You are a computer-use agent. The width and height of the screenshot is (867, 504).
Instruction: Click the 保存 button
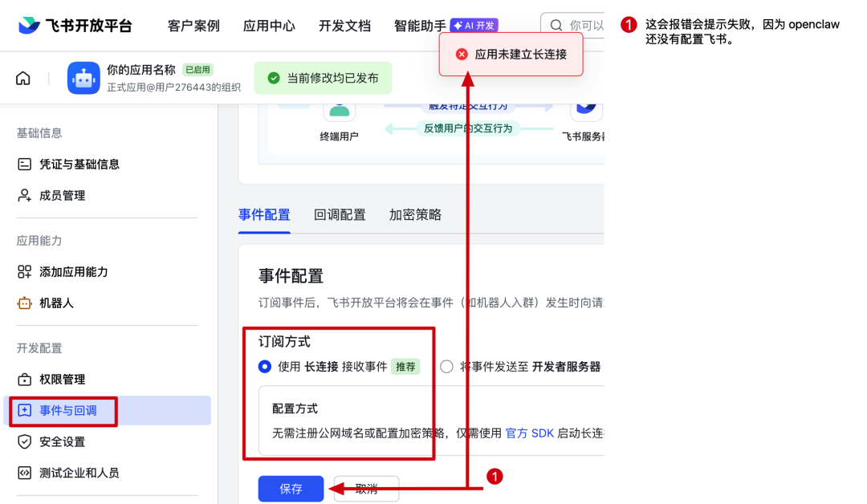pyautogui.click(x=291, y=489)
